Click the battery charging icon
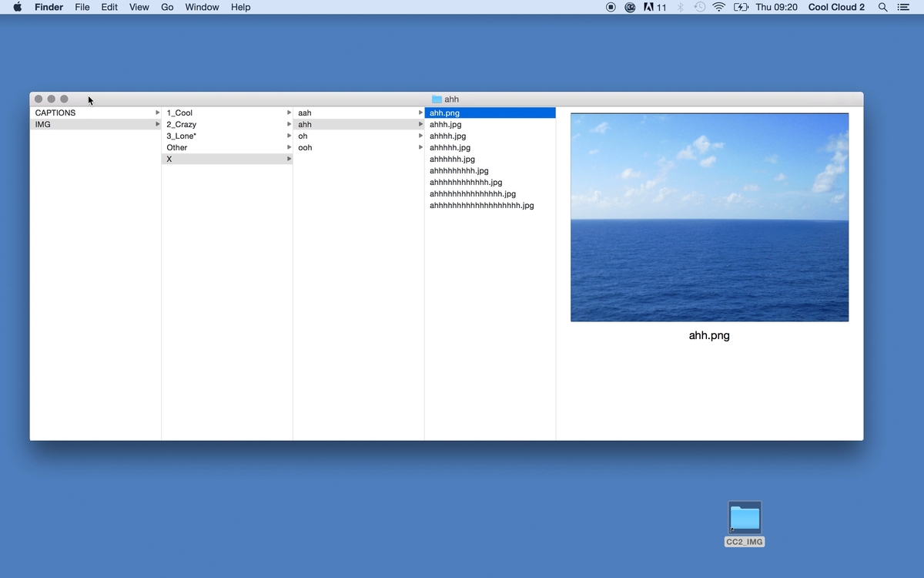924x578 pixels. (741, 7)
